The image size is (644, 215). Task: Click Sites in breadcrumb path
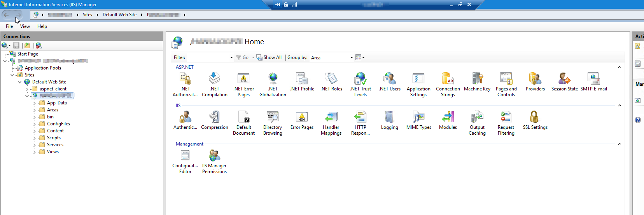click(87, 15)
